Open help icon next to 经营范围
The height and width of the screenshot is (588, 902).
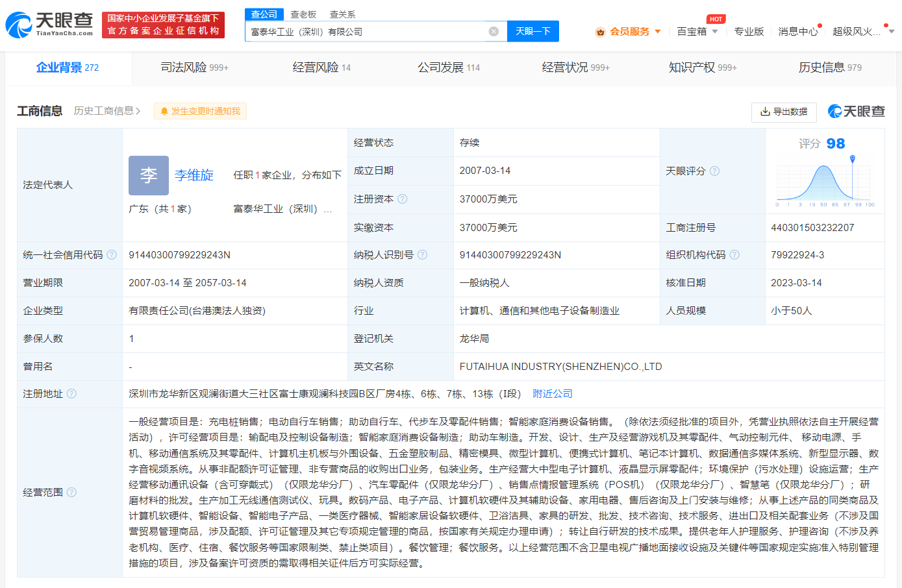click(x=71, y=493)
